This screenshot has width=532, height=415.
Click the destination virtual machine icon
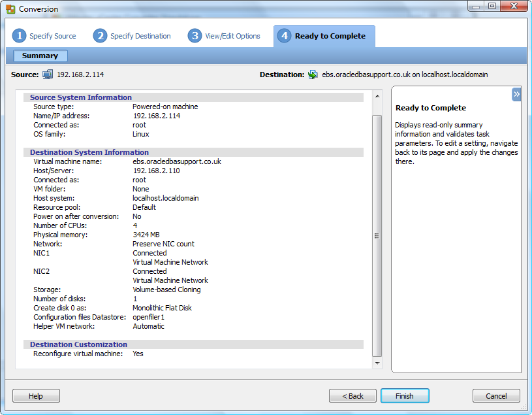coord(313,75)
